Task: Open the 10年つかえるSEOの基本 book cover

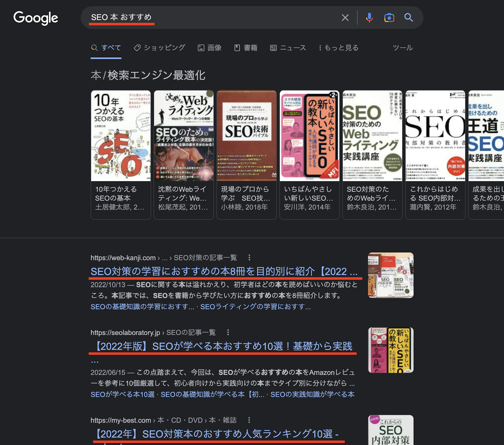Action: [121, 136]
